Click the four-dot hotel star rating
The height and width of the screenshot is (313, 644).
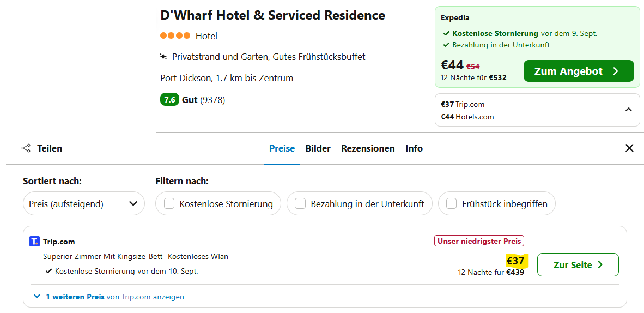[x=175, y=36]
